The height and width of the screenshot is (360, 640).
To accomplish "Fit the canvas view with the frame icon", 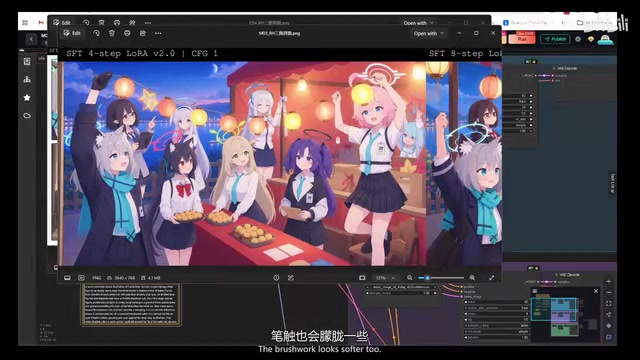I will [609, 304].
